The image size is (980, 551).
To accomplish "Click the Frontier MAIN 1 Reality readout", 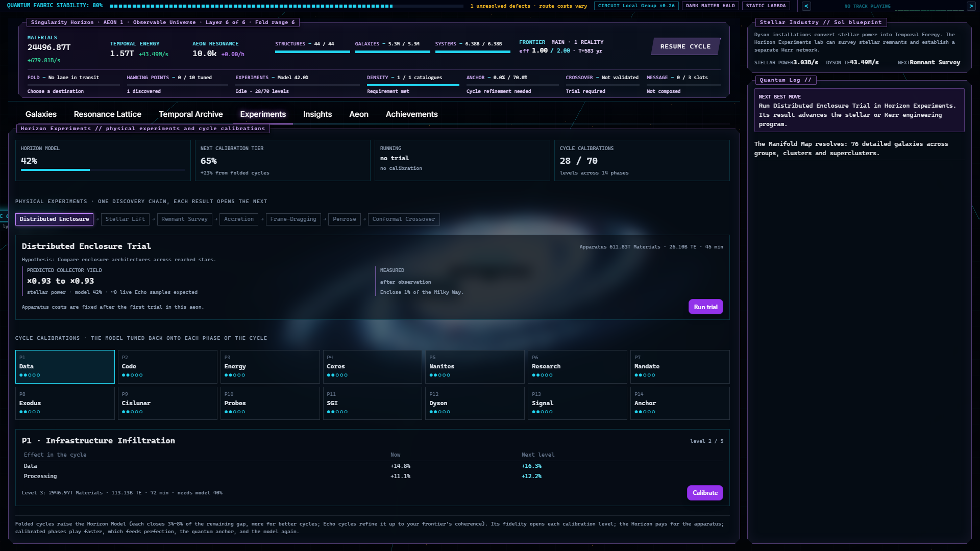I will click(561, 46).
